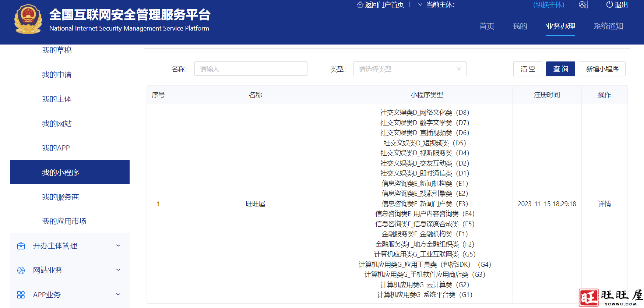This screenshot has width=644, height=308.
Task: Click 社交文娱类D_短视频类 (D5) entry
Action: coord(425,143)
